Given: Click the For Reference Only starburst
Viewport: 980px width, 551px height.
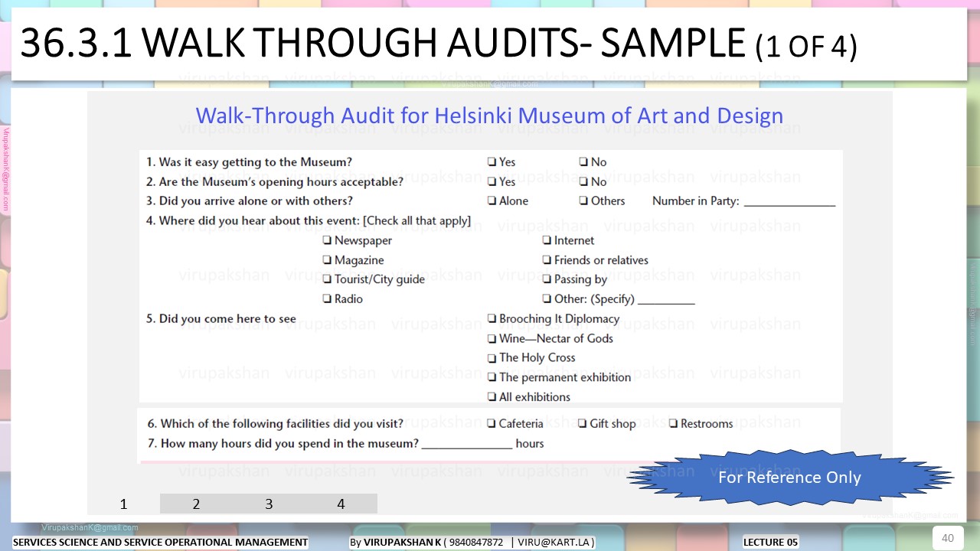Looking at the screenshot, I should (x=789, y=478).
